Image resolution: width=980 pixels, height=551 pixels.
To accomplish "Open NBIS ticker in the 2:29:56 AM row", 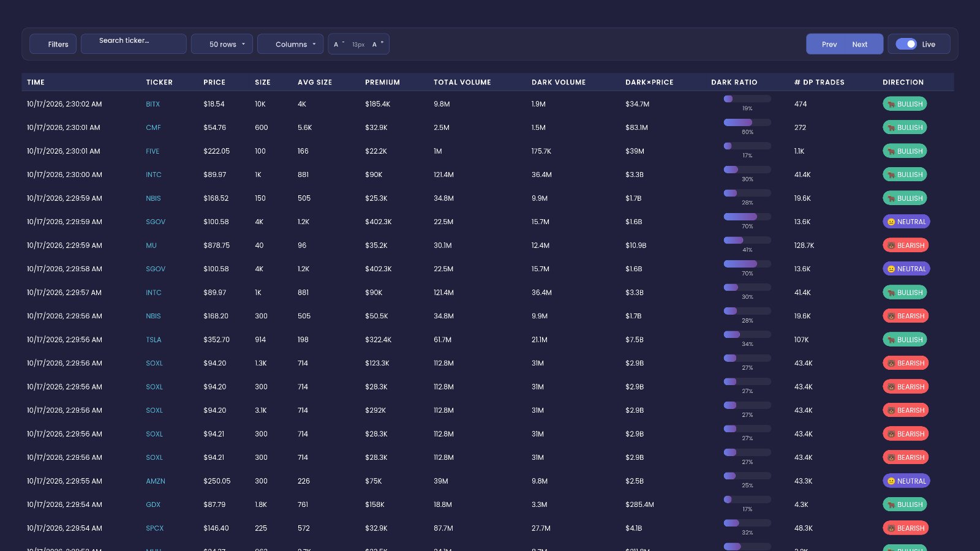I will 153,316.
